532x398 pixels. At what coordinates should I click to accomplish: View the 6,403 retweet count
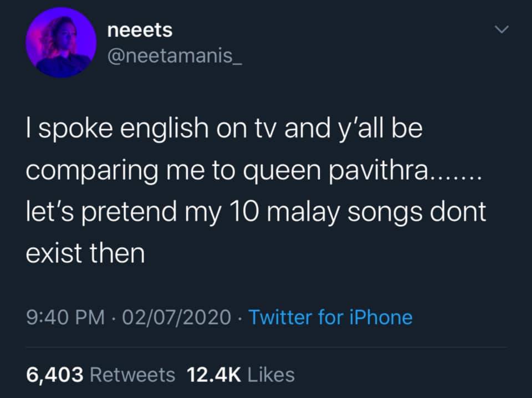click(55, 375)
